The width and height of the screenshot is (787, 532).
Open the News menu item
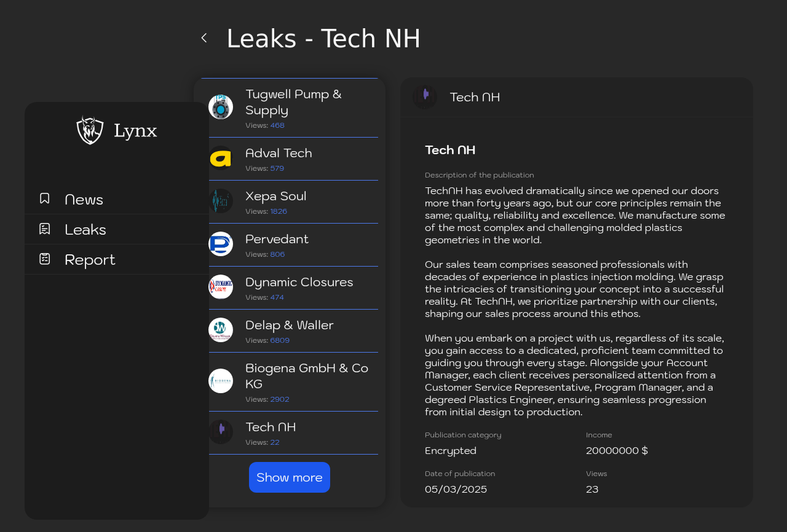pyautogui.click(x=117, y=199)
